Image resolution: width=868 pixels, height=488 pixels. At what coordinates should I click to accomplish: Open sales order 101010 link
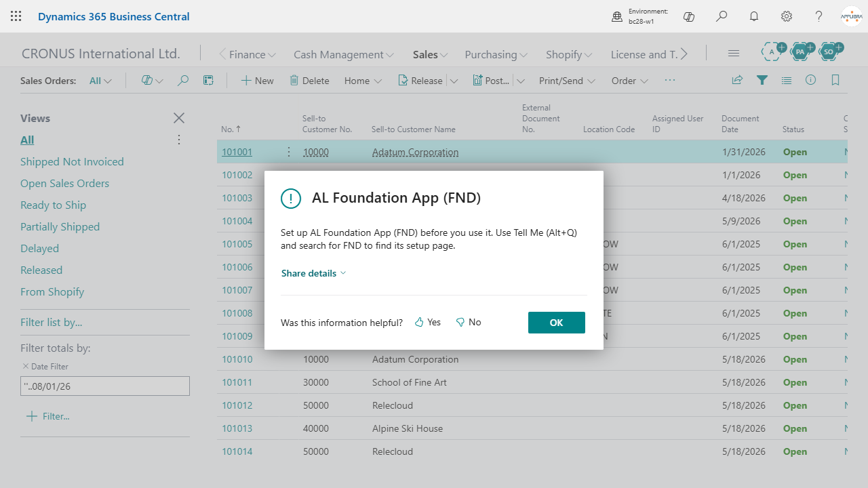click(237, 359)
